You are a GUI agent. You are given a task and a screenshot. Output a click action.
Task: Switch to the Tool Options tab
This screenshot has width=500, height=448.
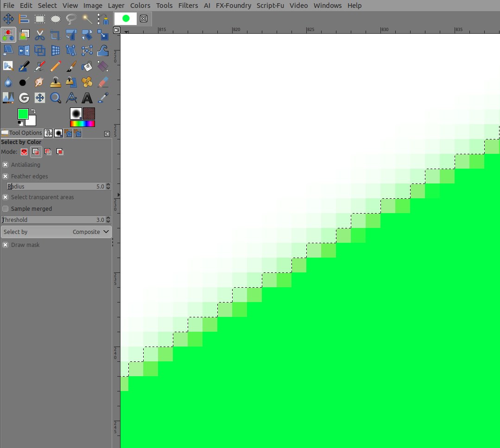(21, 133)
